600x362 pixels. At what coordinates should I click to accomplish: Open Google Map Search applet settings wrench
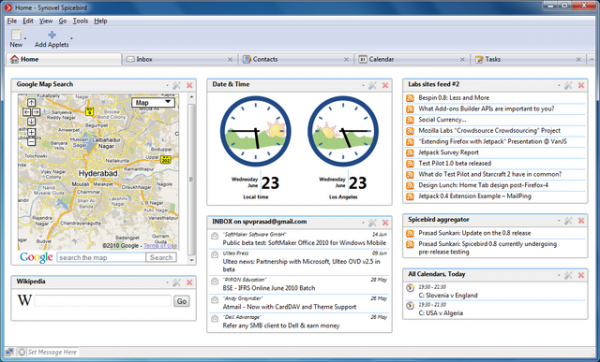[x=176, y=85]
